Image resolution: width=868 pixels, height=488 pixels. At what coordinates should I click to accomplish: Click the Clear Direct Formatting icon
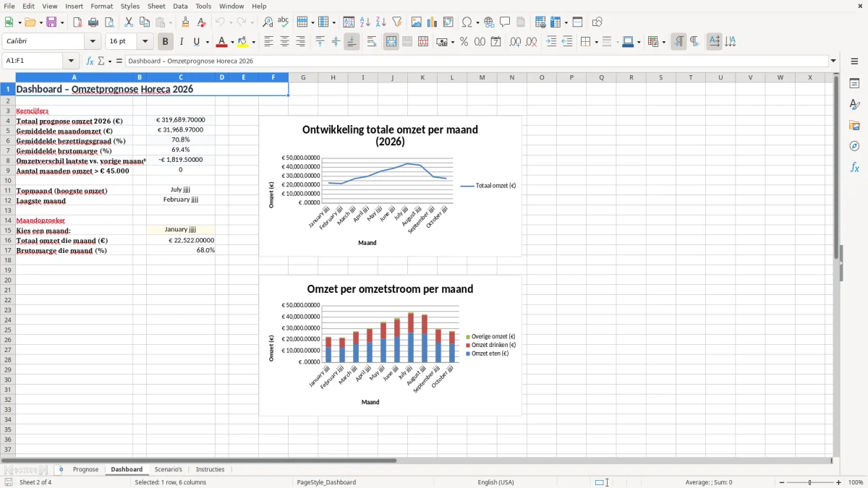coord(201,22)
